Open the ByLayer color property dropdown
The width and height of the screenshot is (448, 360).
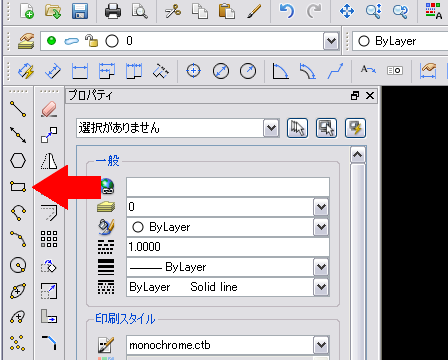point(321,227)
